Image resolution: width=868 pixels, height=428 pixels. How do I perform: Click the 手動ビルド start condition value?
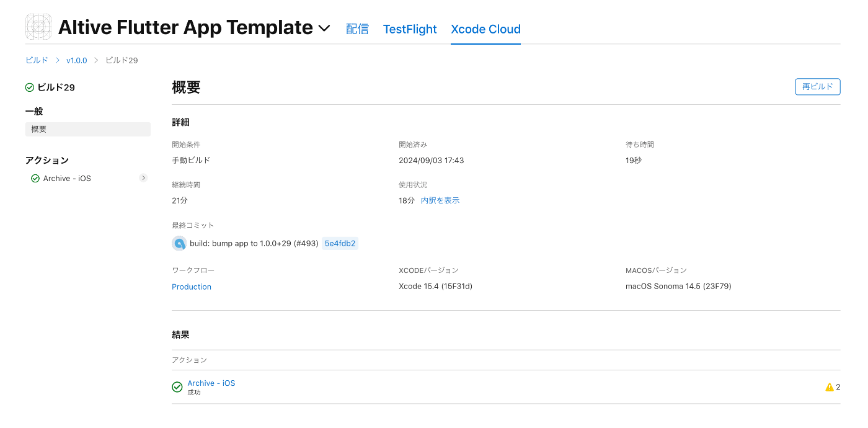(191, 160)
